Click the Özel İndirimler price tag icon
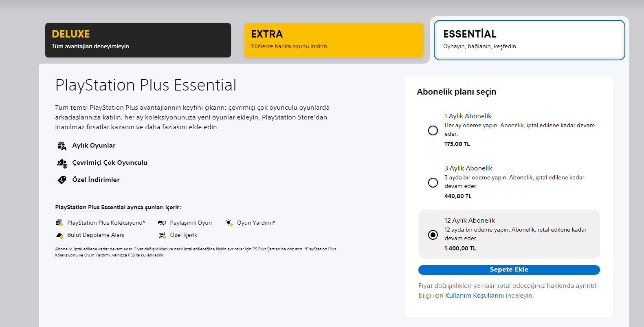 coord(62,180)
